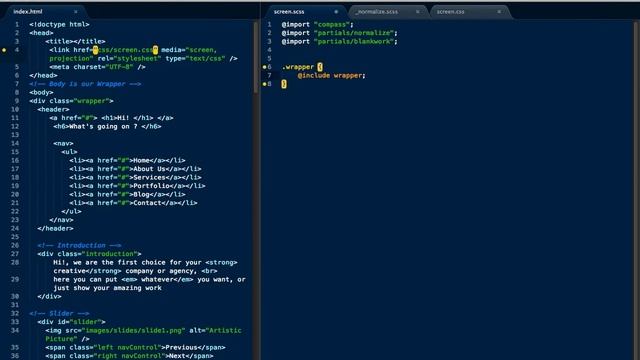Close the screen.css tab
This screenshot has height=360, width=640.
coord(499,12)
